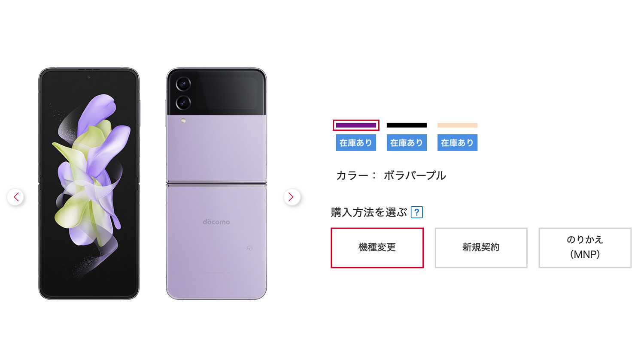Click 在庫あり badge under beige swatch
Screen dimensions: 644x362
click(457, 143)
